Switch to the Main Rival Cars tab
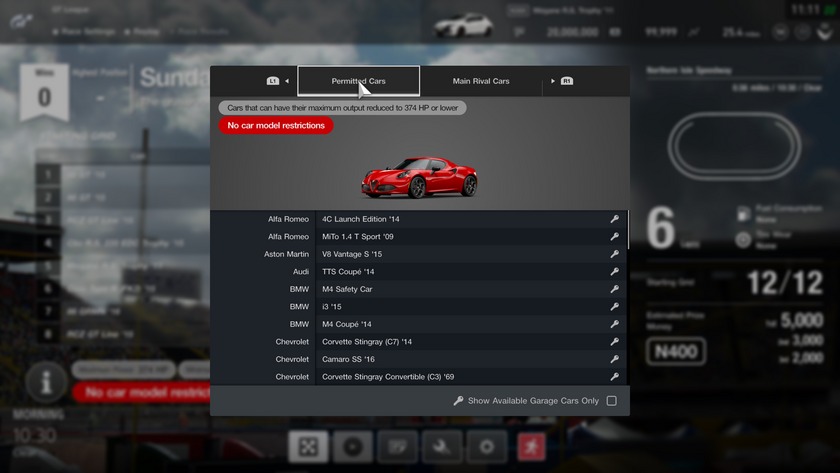 480,81
